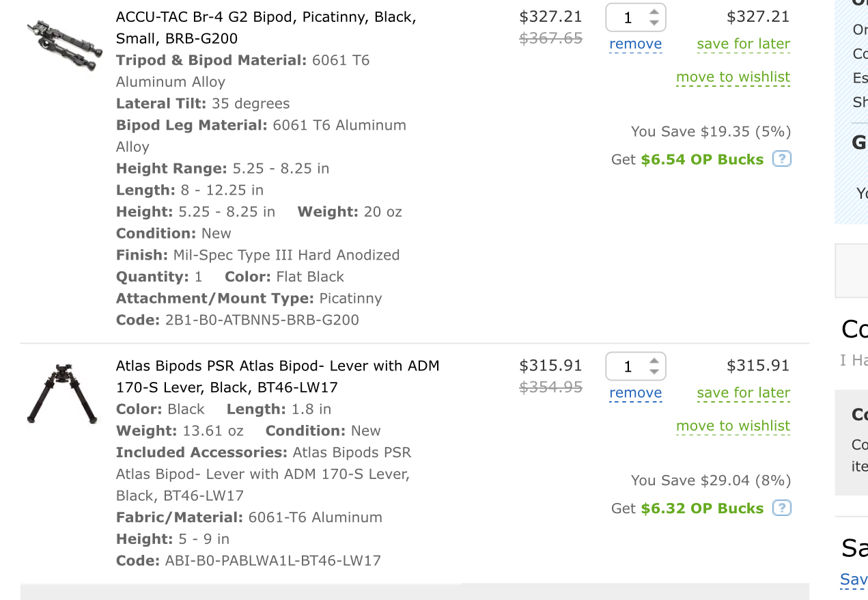
Task: Open Atlas Bipods PSR product title link
Action: (x=278, y=377)
